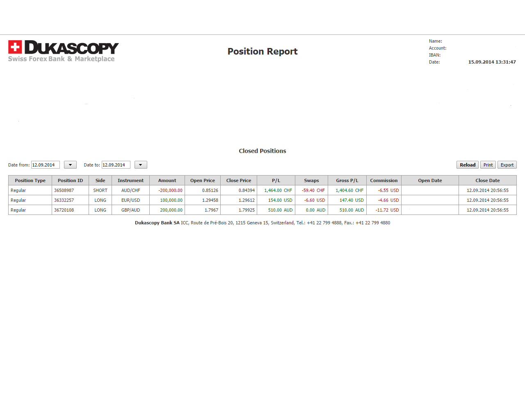The height and width of the screenshot is (420, 525).
Task: Click the Commission column header
Action: coord(384,180)
